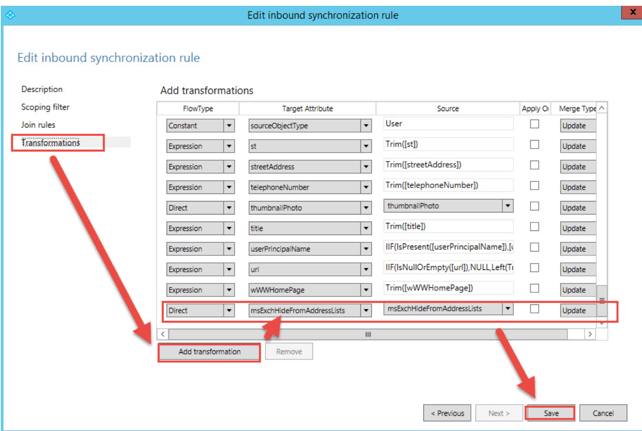This screenshot has height=431, width=642.
Task: Click the Add transformation button
Action: click(209, 352)
